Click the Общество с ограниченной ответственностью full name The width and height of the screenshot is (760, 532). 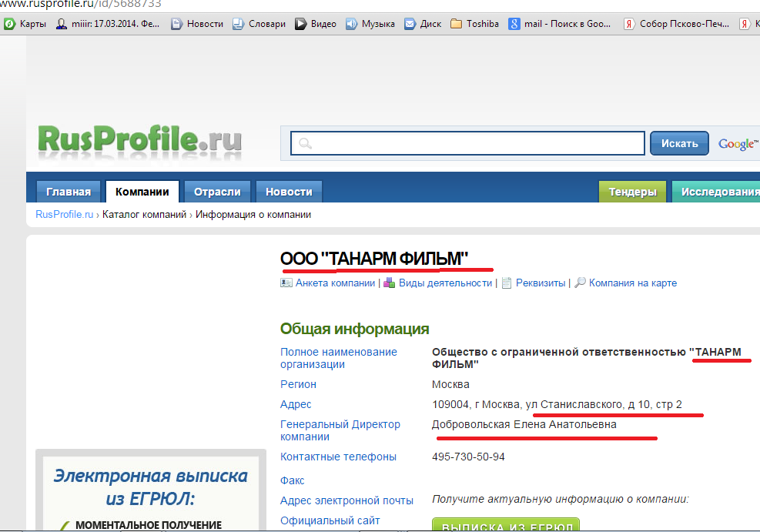point(587,358)
